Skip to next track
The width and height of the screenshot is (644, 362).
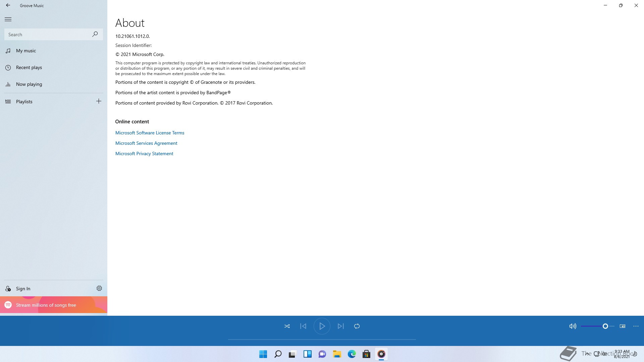(341, 326)
